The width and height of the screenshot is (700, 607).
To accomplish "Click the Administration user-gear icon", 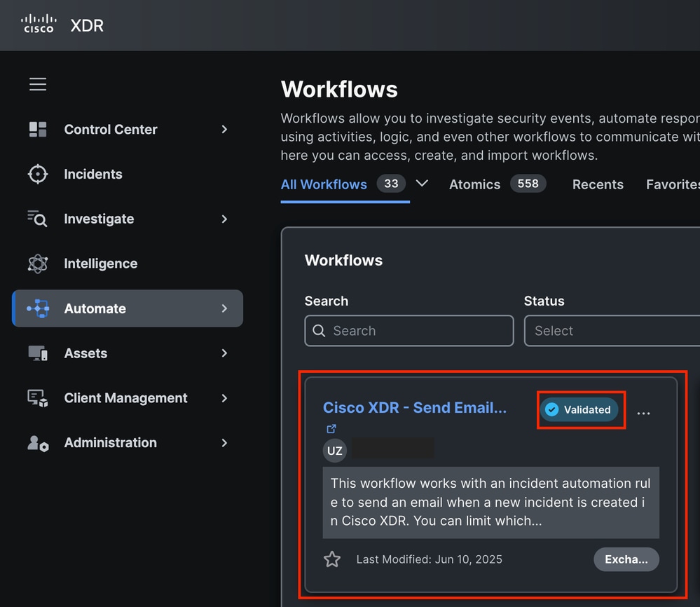I will (x=38, y=443).
